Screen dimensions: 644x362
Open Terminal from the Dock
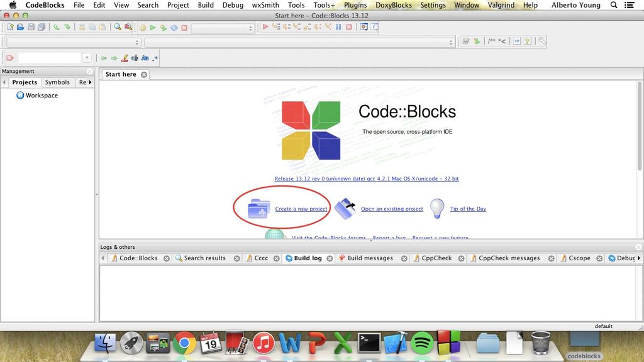[369, 343]
